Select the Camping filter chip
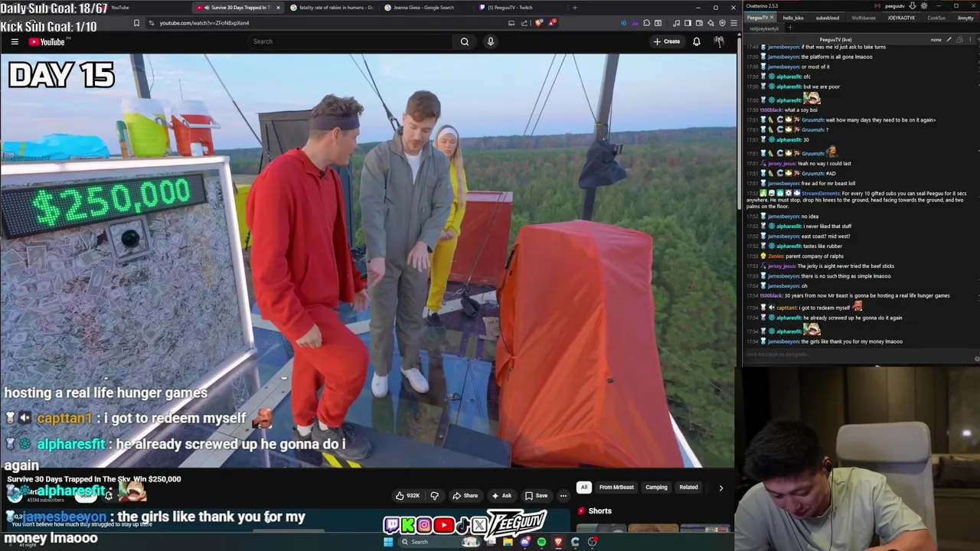 point(656,487)
